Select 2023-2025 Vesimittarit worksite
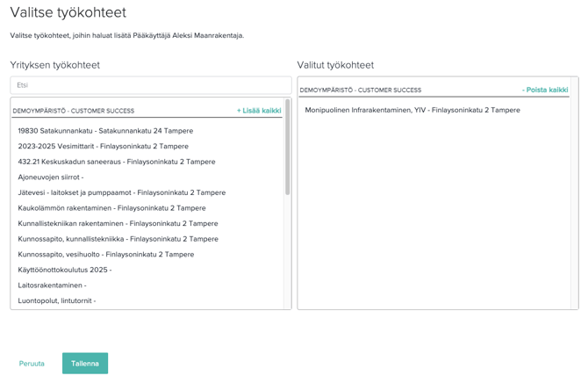This screenshot has height=383, width=588. tap(103, 147)
